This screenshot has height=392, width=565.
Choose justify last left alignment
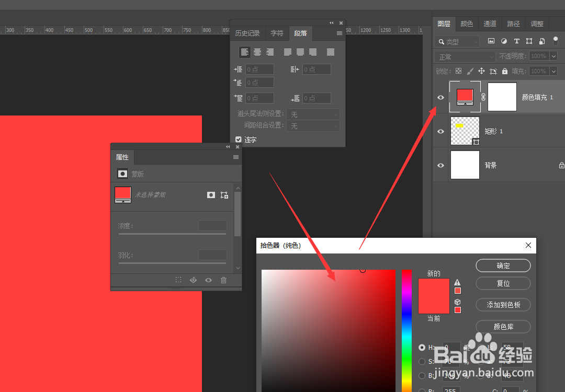tap(288, 52)
